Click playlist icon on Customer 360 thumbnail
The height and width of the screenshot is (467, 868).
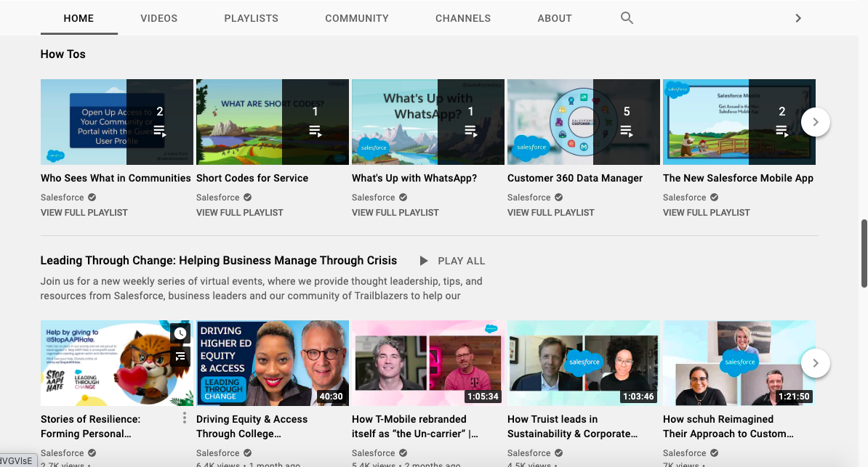626,131
